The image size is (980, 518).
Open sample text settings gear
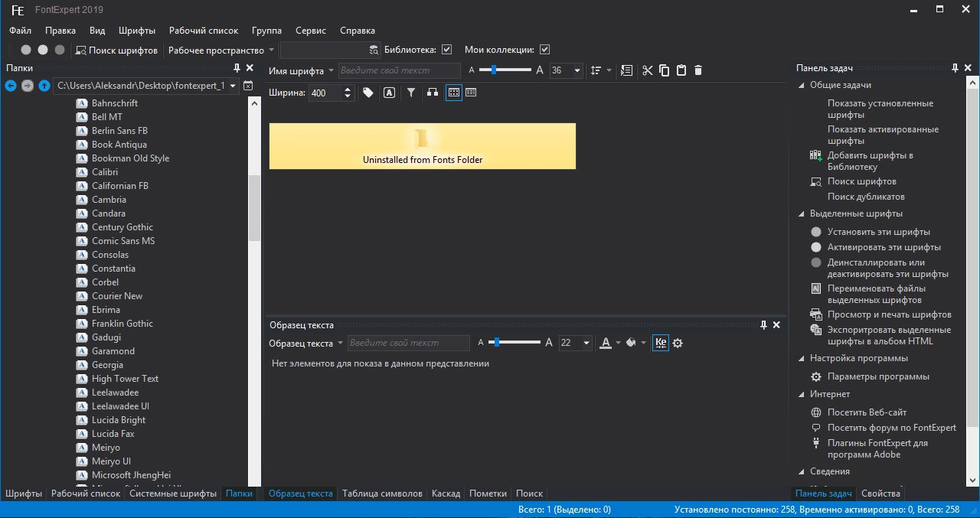click(x=678, y=343)
